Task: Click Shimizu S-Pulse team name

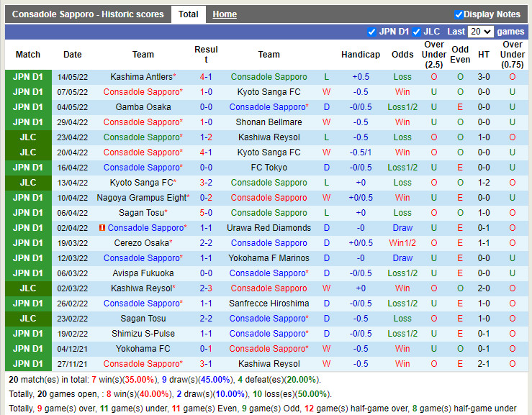Action: pyautogui.click(x=143, y=334)
